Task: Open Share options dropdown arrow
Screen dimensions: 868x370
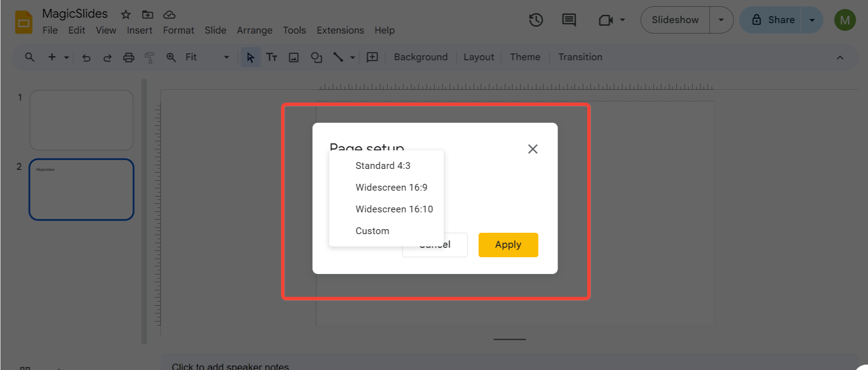Action: 812,20
